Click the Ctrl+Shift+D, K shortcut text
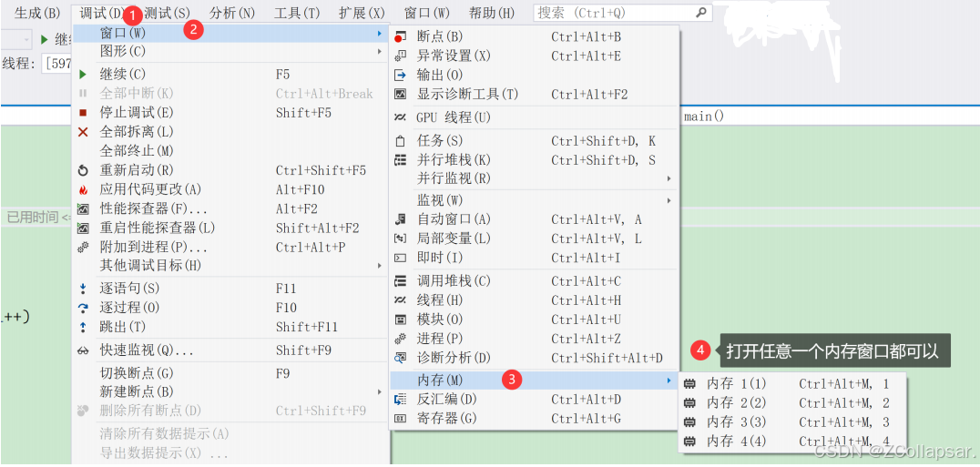 (603, 141)
